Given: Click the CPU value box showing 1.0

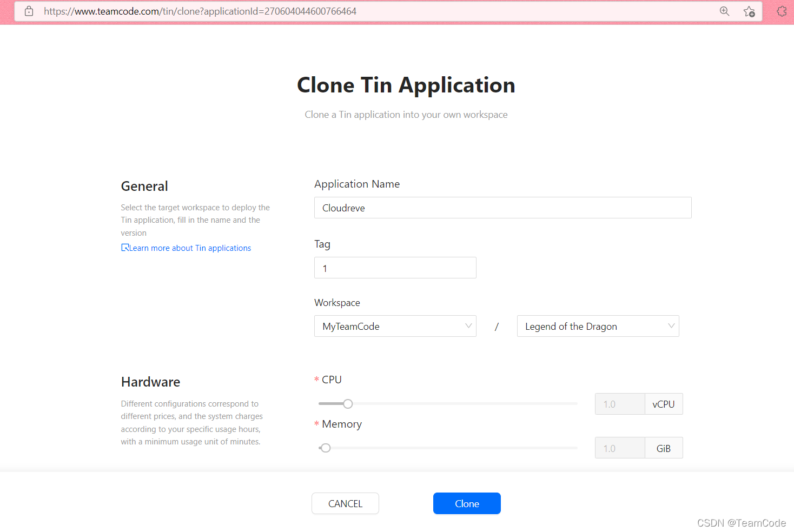Looking at the screenshot, I should (620, 404).
